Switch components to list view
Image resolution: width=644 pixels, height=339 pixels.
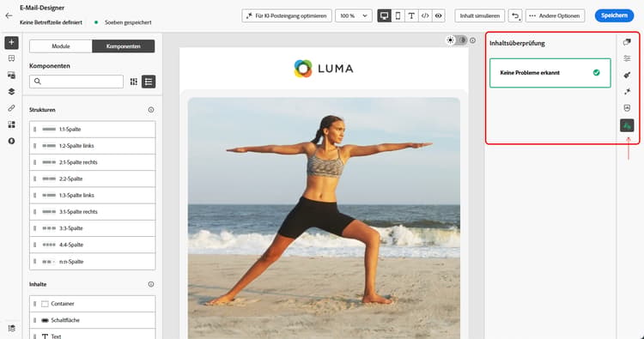pyautogui.click(x=149, y=82)
